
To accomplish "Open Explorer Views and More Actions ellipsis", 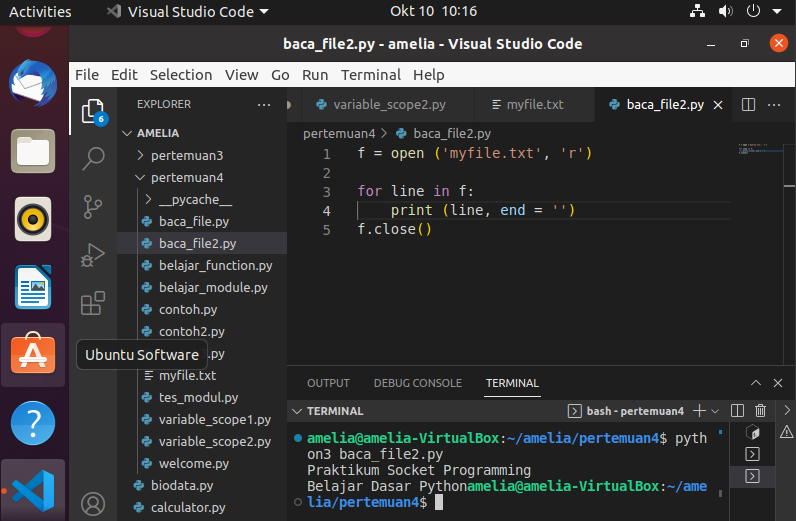I will 264,105.
